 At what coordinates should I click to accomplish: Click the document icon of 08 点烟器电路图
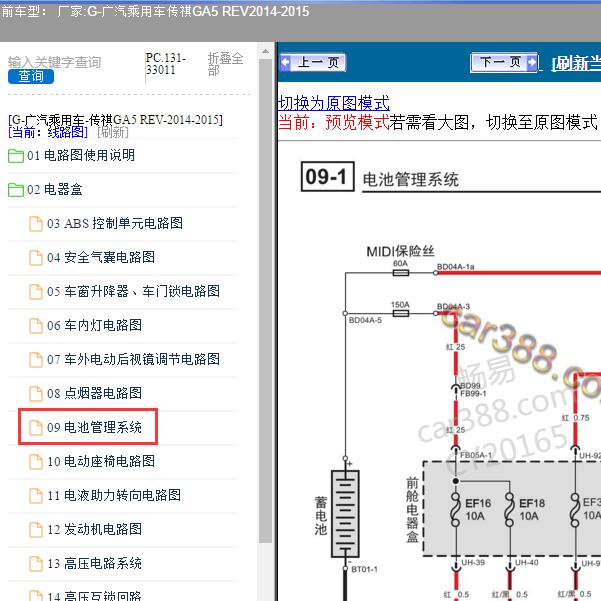click(36, 394)
